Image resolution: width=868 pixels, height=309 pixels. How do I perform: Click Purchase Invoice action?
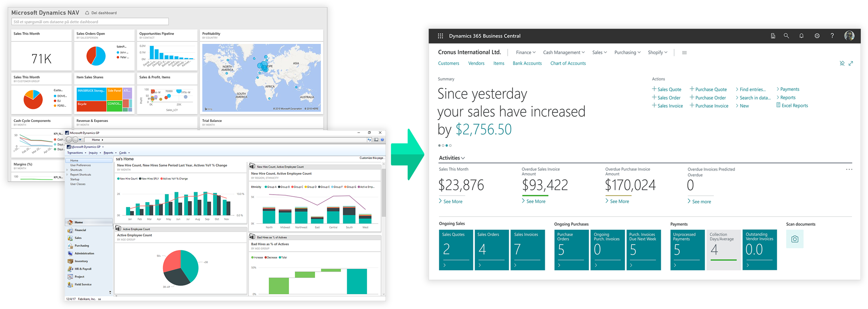[x=709, y=105]
